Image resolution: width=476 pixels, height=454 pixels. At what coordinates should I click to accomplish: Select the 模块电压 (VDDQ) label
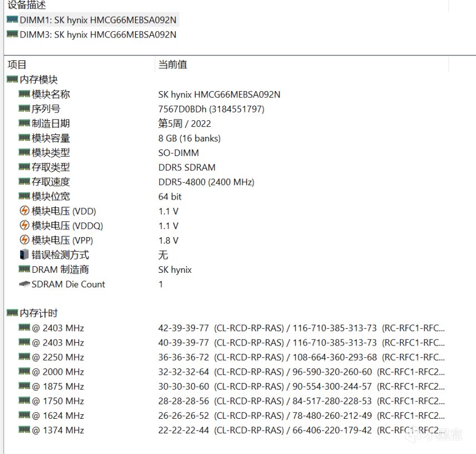click(68, 226)
